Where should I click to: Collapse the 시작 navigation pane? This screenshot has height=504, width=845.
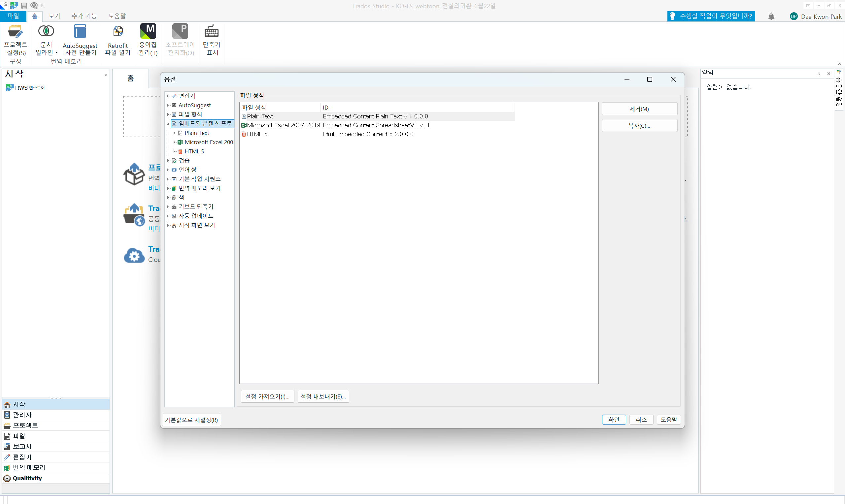coord(106,75)
